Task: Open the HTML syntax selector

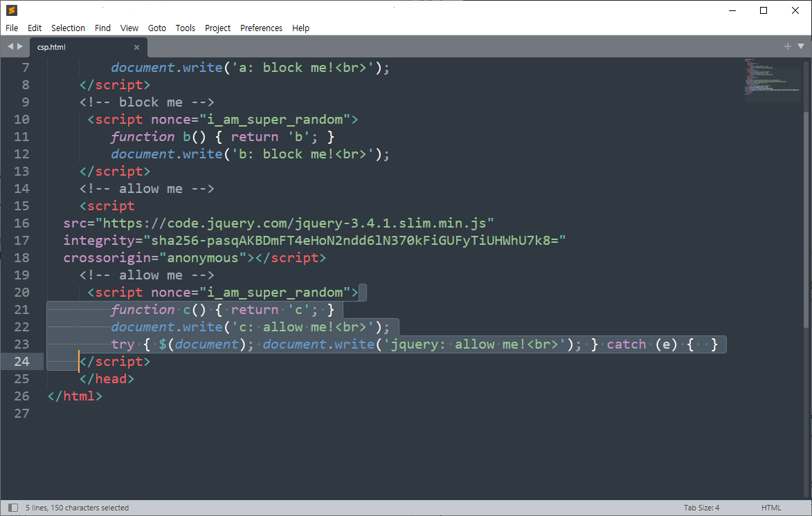Action: click(x=770, y=508)
